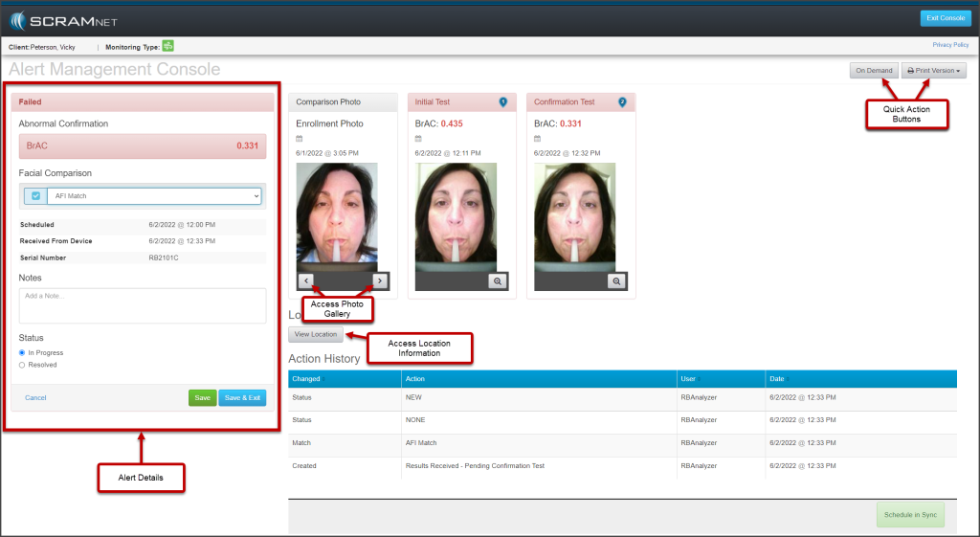Sort Action History by User column

point(689,379)
